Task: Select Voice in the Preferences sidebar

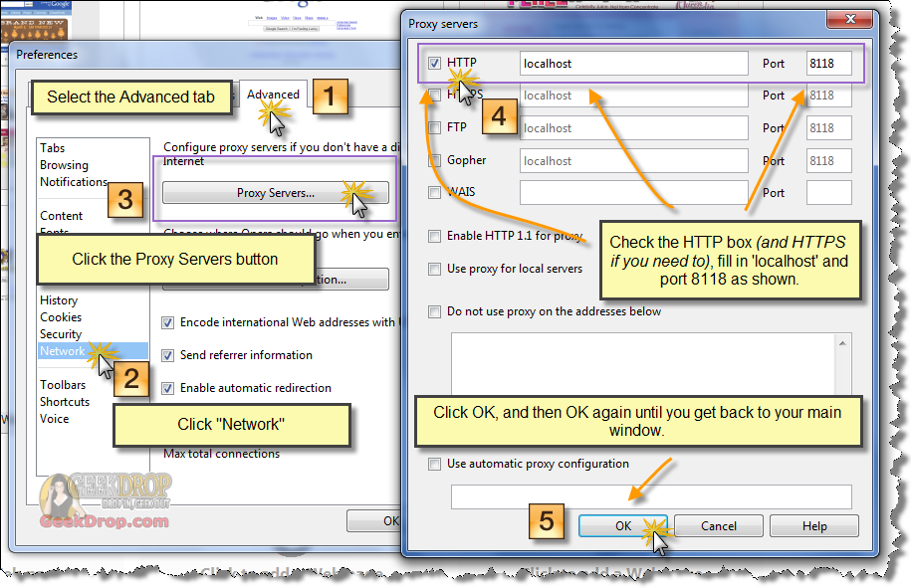Action: click(54, 419)
